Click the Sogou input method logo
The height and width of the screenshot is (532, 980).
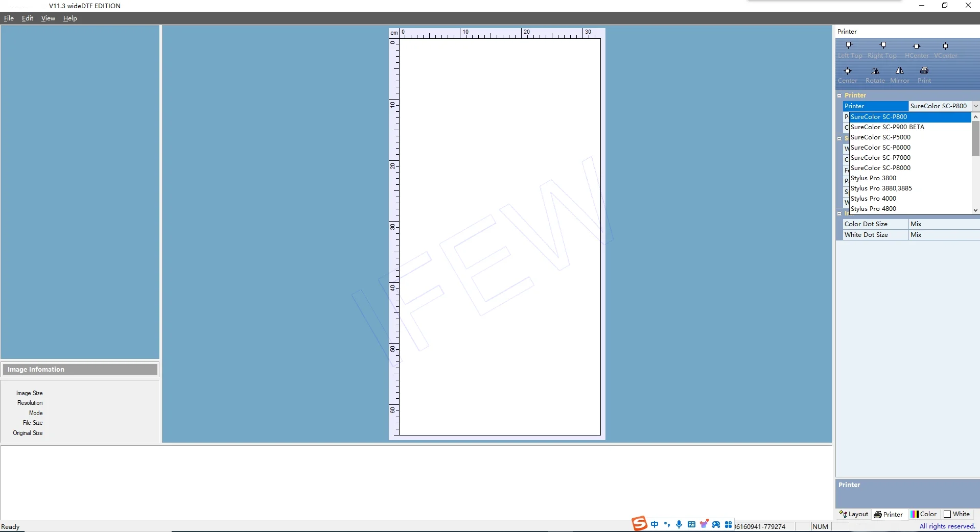(639, 524)
